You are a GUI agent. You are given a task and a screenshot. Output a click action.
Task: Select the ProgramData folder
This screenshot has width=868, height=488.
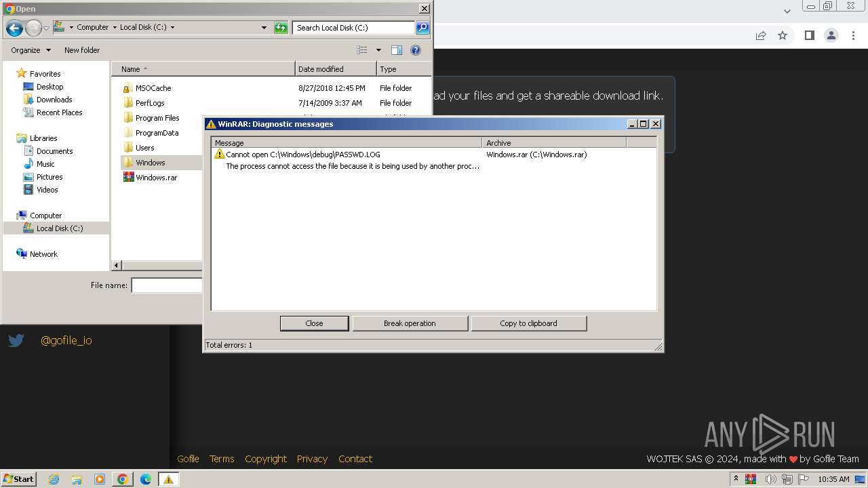(x=157, y=133)
